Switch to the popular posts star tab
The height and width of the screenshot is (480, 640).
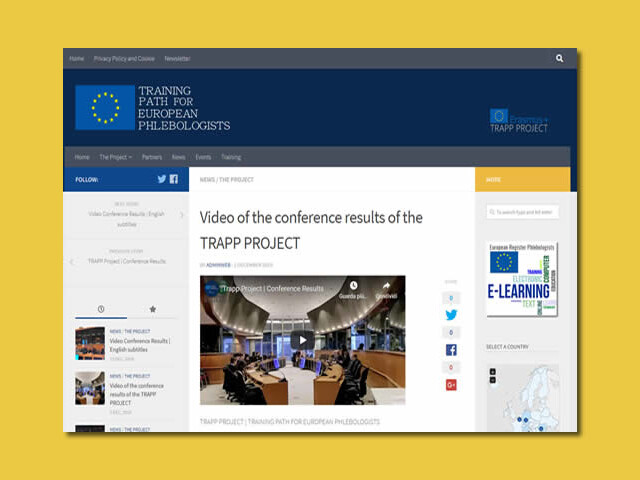coord(153,309)
